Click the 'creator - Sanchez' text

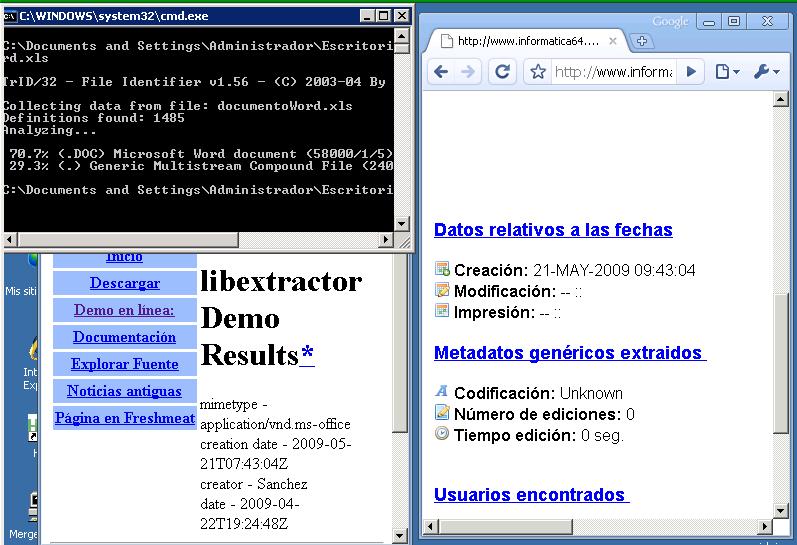tap(254, 483)
